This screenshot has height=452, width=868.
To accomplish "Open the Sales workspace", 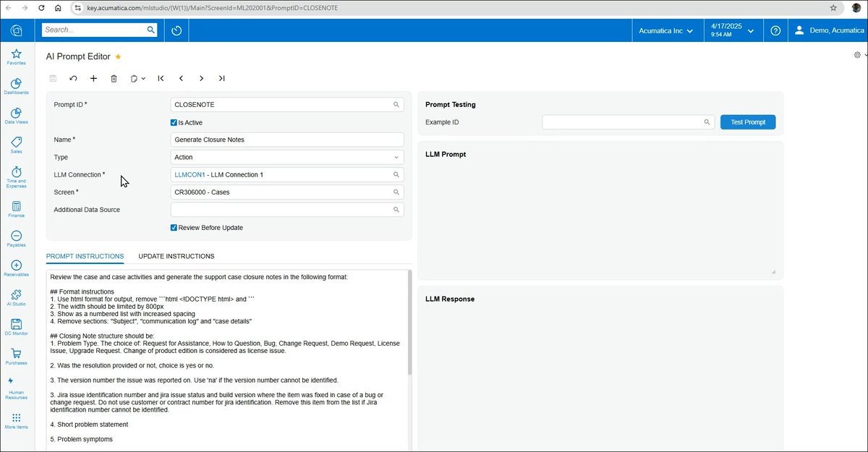I will pos(16,145).
